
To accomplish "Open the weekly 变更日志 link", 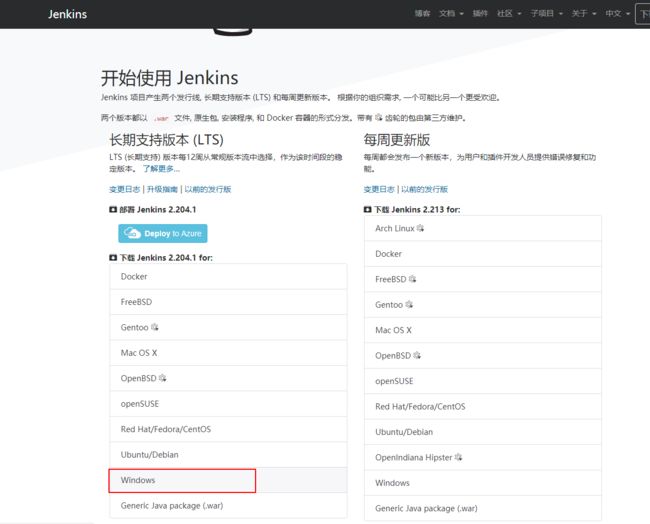I will coord(379,189).
